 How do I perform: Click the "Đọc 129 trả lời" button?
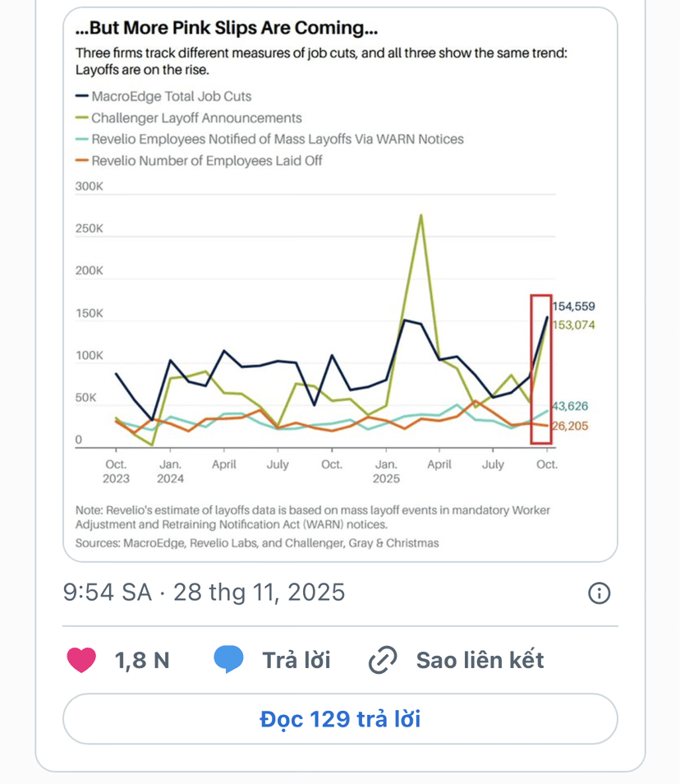coord(340,719)
